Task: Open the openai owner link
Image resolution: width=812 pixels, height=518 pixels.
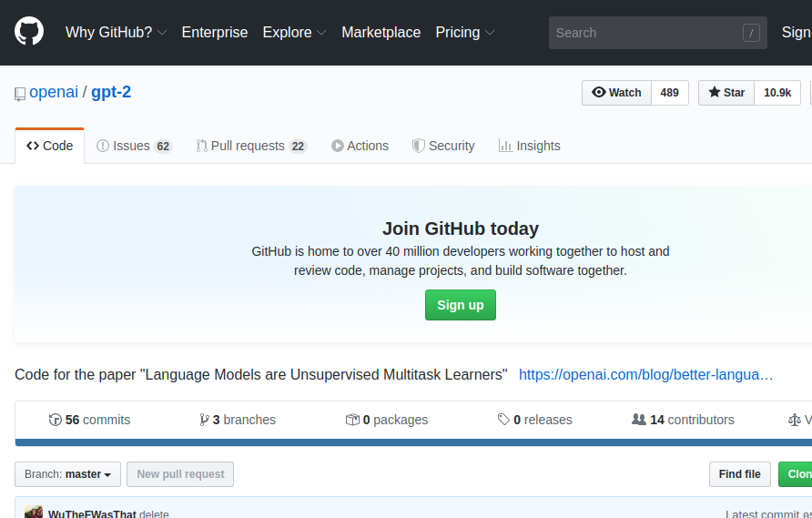Action: (x=54, y=92)
